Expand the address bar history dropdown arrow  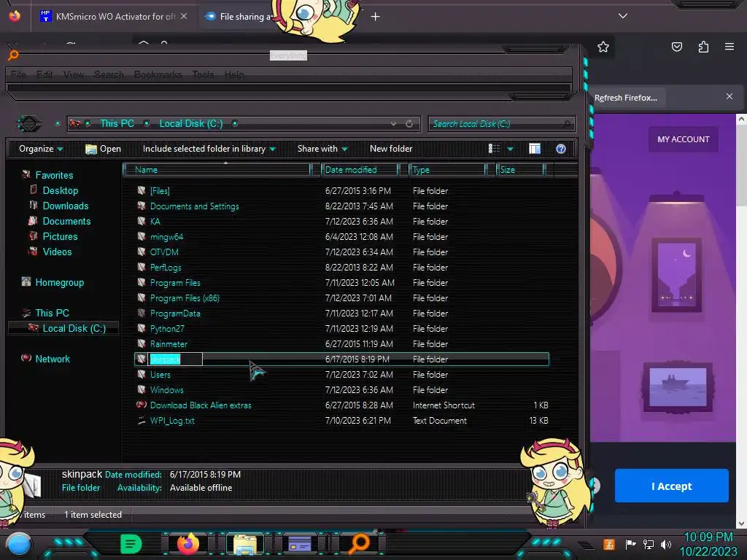[393, 124]
